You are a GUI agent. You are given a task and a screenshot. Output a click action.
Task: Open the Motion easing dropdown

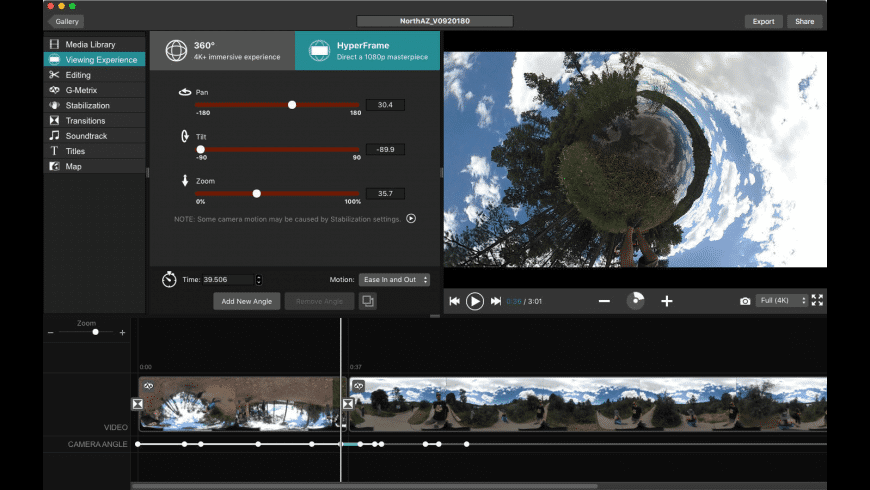click(394, 280)
